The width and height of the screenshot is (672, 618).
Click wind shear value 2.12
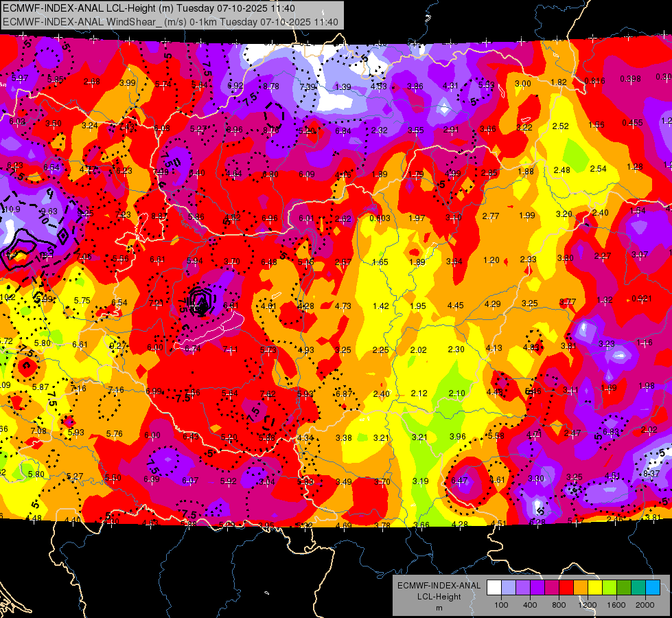pyautogui.click(x=419, y=393)
